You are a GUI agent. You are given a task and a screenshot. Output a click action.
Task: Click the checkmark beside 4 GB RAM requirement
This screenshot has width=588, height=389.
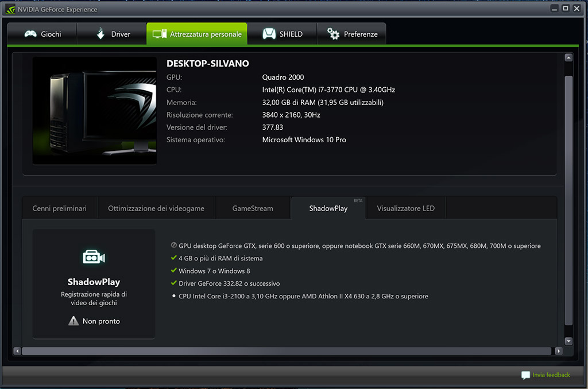tap(173, 258)
